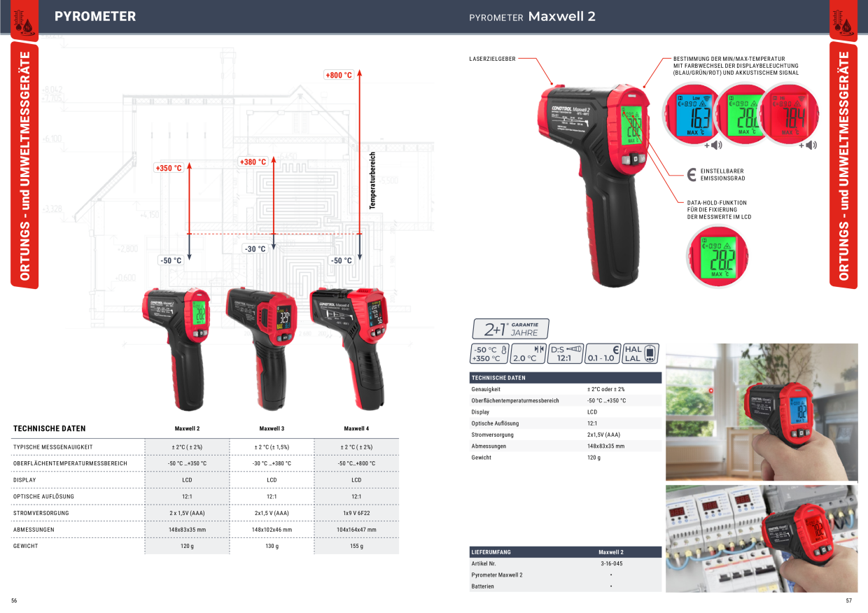Click the 0.1 - 1.0 emissivity icon

click(603, 353)
